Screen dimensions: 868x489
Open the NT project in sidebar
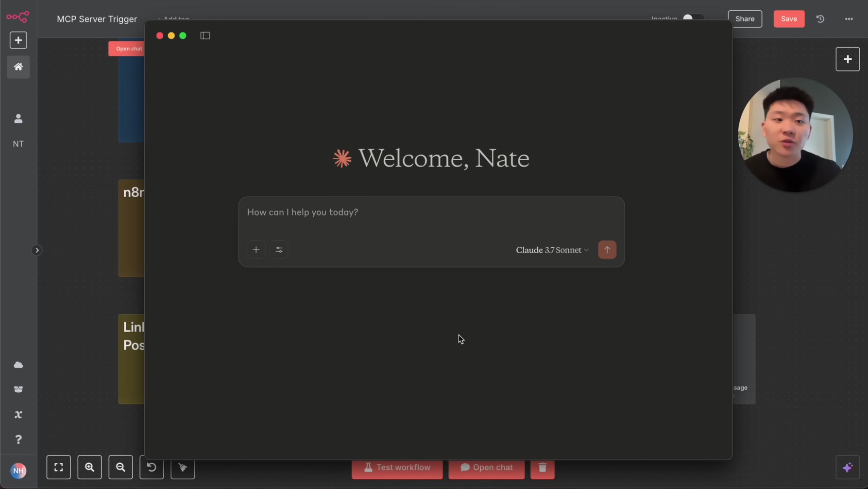[x=18, y=144]
